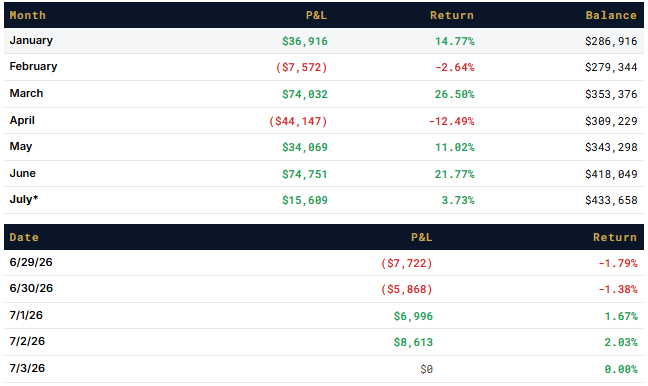Viewport: 648px width, 386px height.
Task: Select the January row
Action: 324,41
